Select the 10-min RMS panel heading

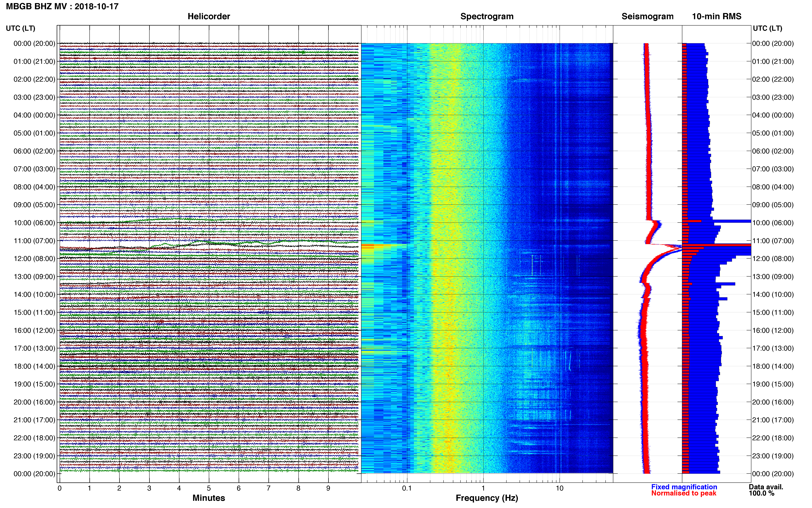[x=717, y=16]
